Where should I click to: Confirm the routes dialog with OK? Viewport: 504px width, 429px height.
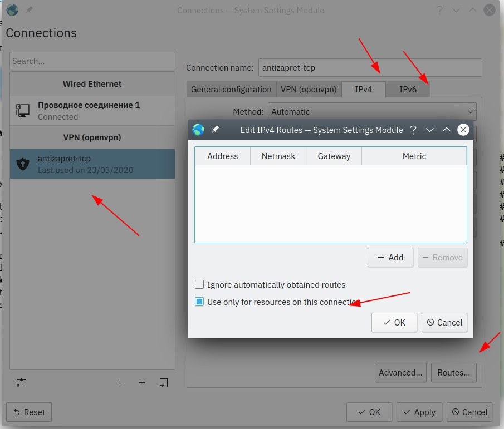click(394, 322)
